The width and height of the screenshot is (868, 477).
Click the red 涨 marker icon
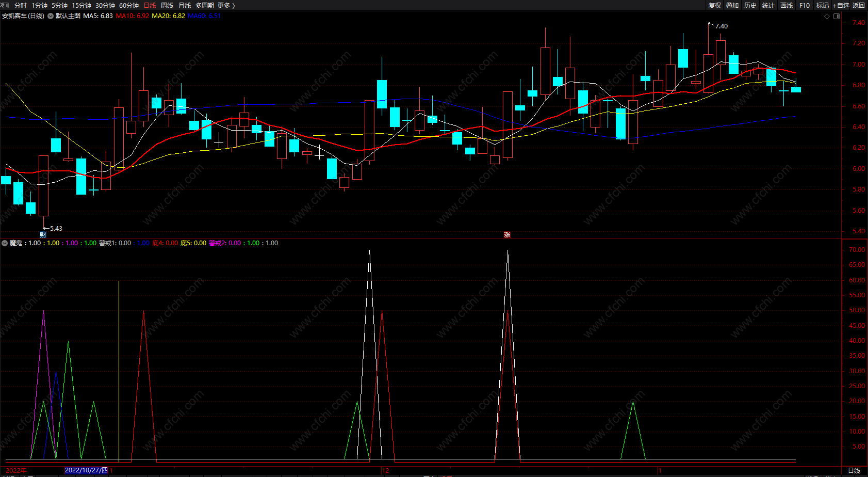pos(507,235)
